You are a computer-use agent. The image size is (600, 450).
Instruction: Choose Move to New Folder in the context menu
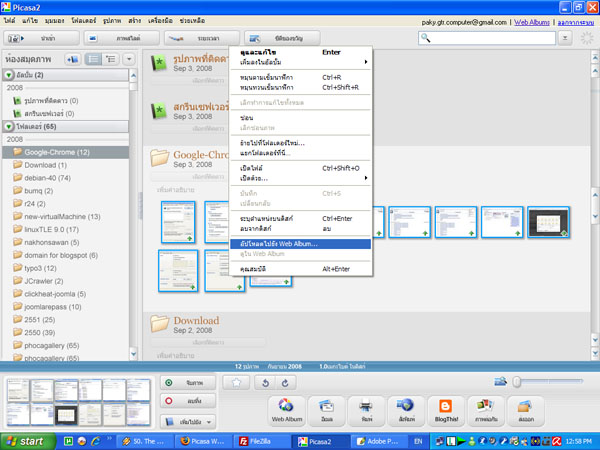pos(300,143)
